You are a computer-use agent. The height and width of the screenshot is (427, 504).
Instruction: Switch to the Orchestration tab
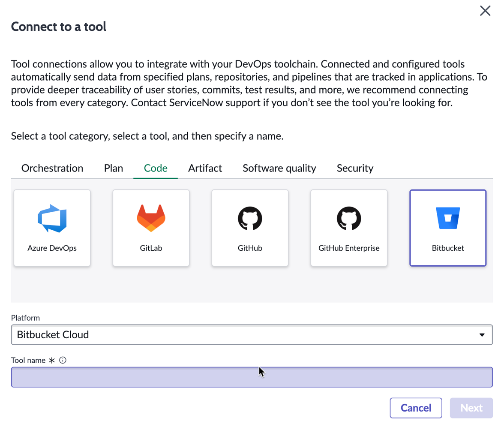52,168
